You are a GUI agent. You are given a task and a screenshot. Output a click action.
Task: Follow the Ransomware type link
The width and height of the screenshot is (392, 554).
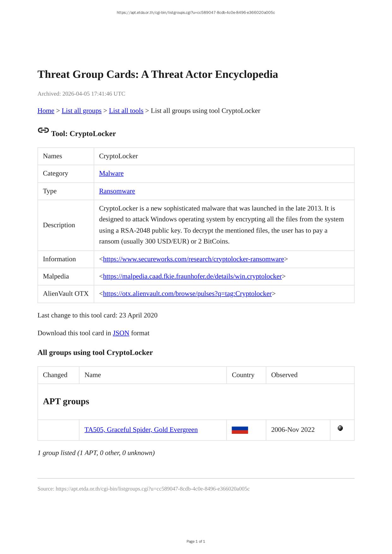(x=117, y=191)
